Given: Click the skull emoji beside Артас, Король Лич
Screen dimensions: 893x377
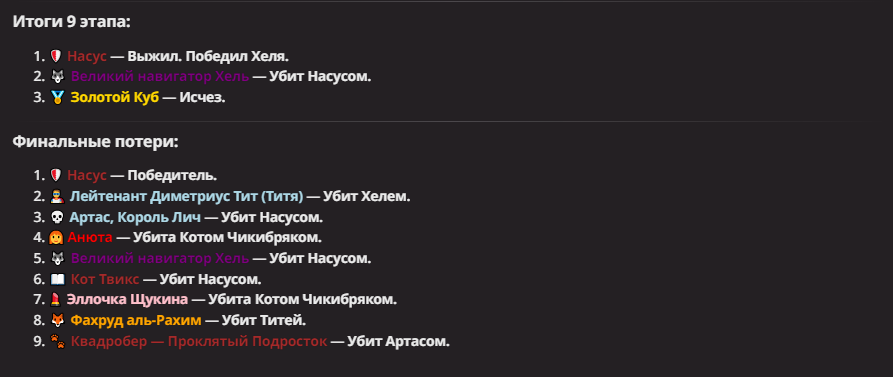Looking at the screenshot, I should tap(58, 218).
